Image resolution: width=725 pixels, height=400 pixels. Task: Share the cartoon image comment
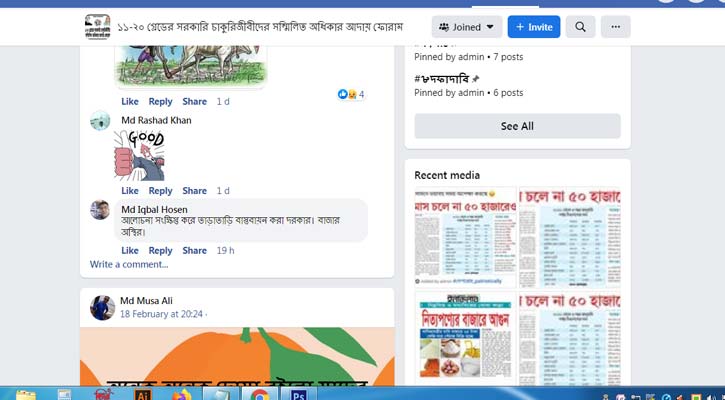pos(195,102)
